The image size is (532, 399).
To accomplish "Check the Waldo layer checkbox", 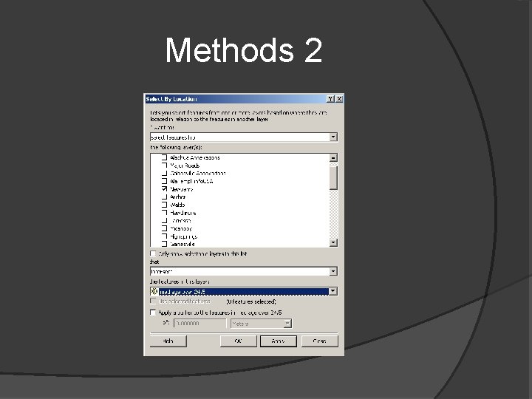I will tap(164, 205).
